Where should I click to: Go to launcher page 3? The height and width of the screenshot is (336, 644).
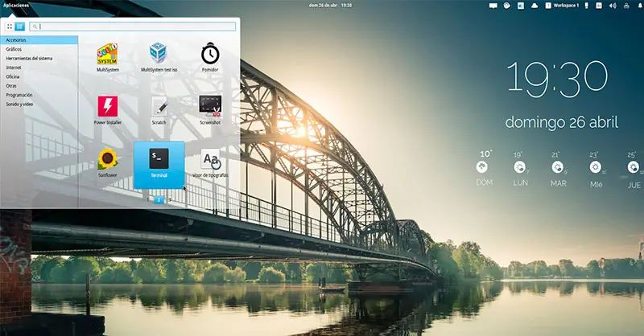[x=170, y=200]
